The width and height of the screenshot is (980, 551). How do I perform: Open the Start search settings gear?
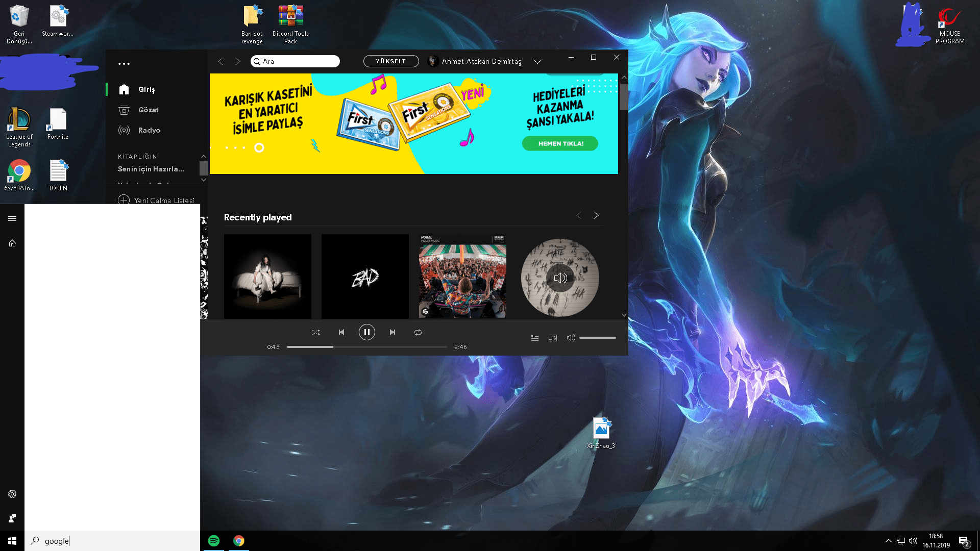[x=12, y=494]
